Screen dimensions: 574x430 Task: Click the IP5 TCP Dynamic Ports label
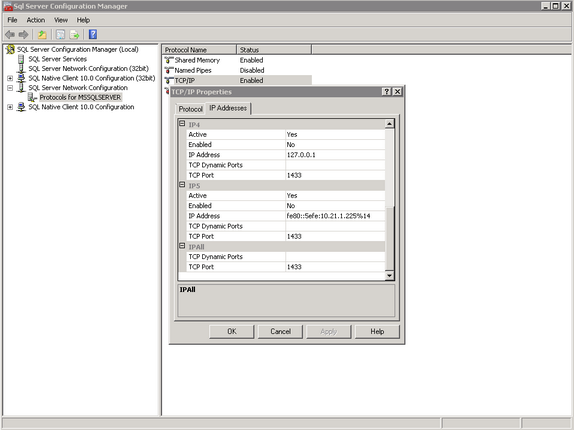pos(215,226)
